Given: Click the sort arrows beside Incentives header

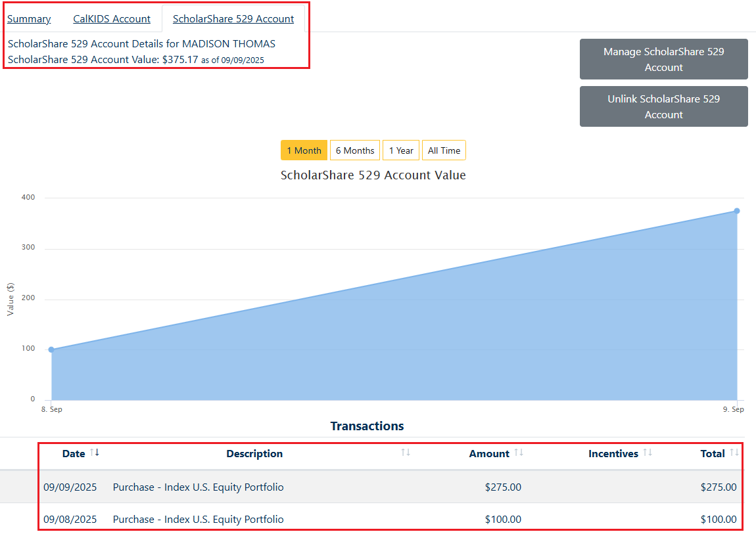Looking at the screenshot, I should click(648, 453).
